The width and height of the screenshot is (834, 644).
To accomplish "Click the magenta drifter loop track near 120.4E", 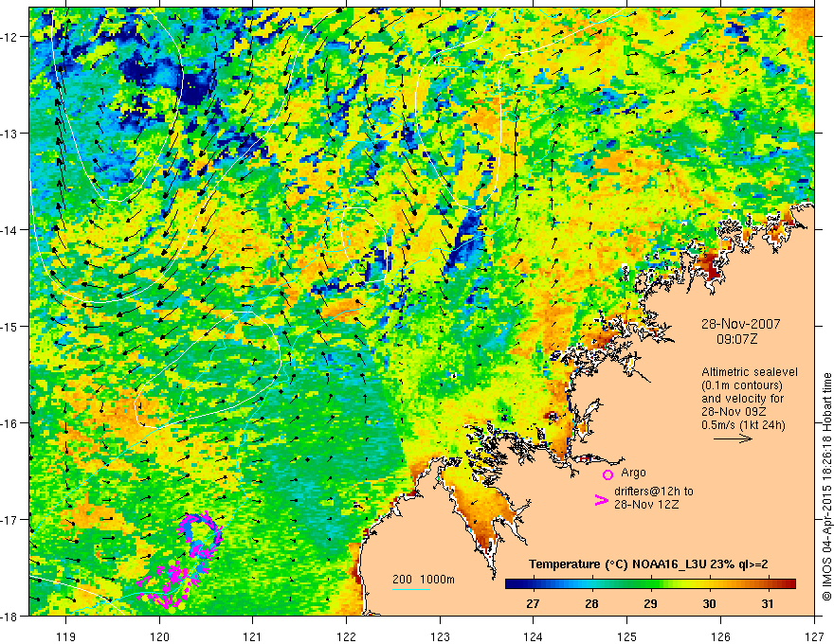I will pyautogui.click(x=201, y=536).
